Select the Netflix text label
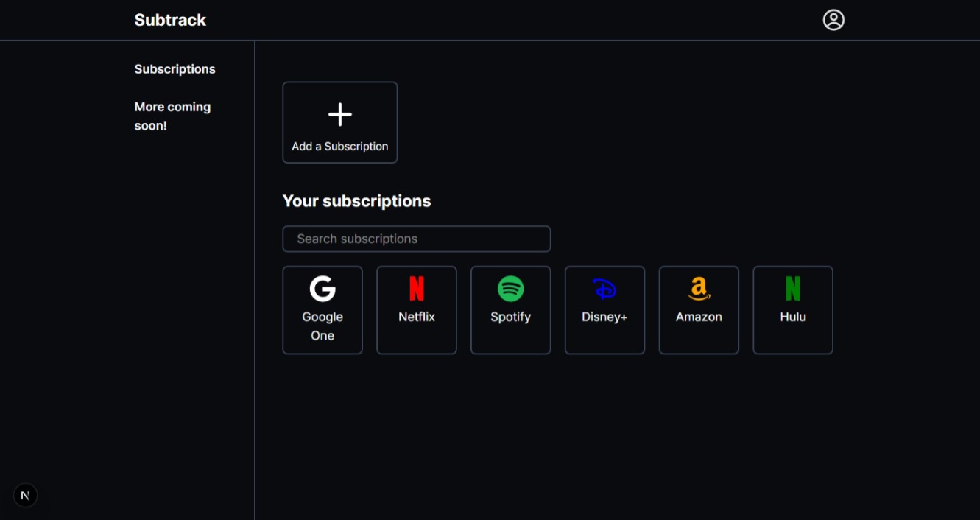Viewport: 980px width, 520px height. click(x=417, y=317)
